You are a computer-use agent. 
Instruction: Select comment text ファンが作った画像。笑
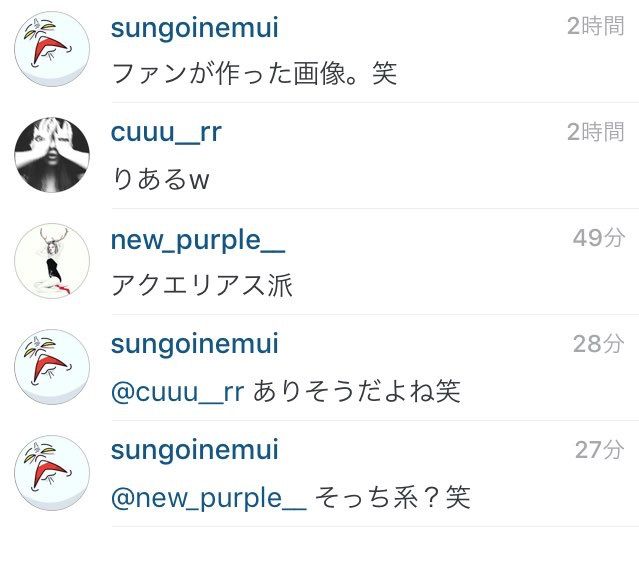pos(254,74)
